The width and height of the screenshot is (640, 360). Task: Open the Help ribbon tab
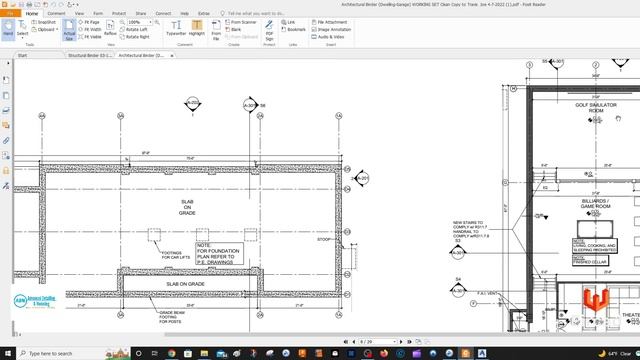pyautogui.click(x=184, y=13)
